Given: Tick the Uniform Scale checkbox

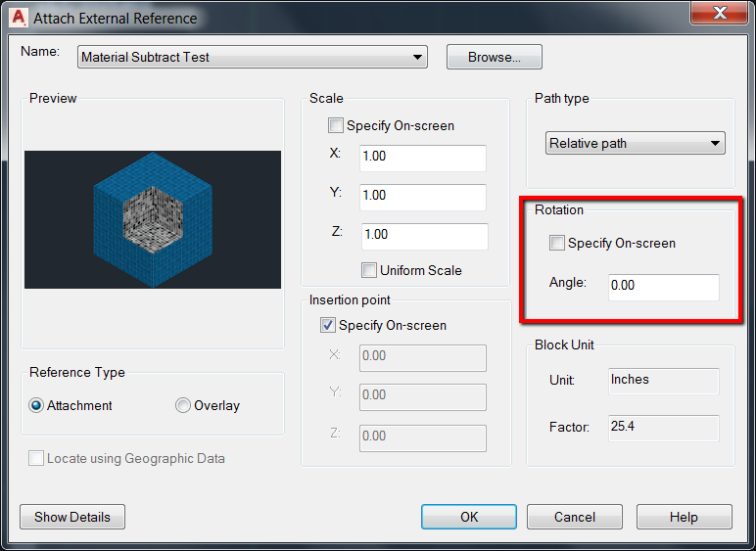Looking at the screenshot, I should [369, 270].
